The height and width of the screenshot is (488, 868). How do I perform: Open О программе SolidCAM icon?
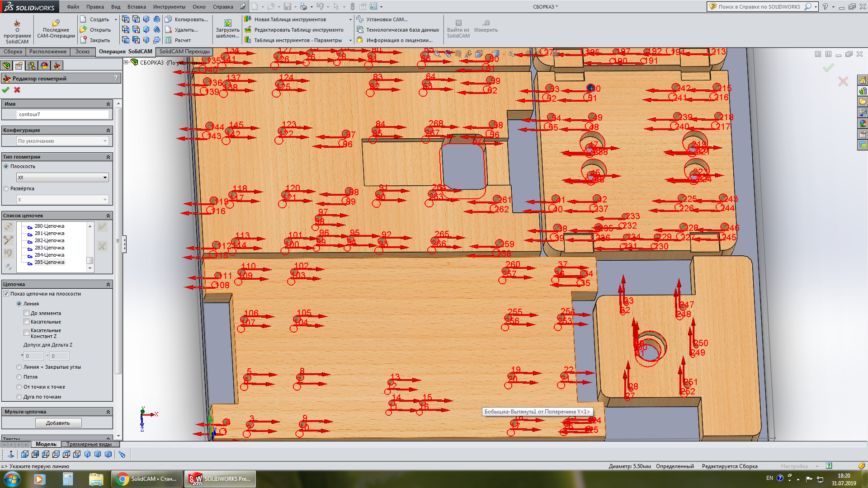(x=17, y=23)
